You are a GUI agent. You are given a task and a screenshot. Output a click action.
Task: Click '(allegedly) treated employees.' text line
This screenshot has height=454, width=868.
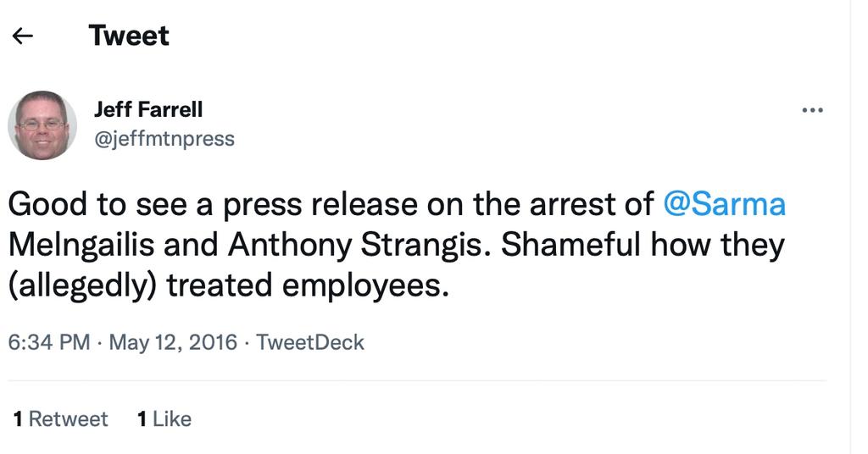tap(227, 285)
